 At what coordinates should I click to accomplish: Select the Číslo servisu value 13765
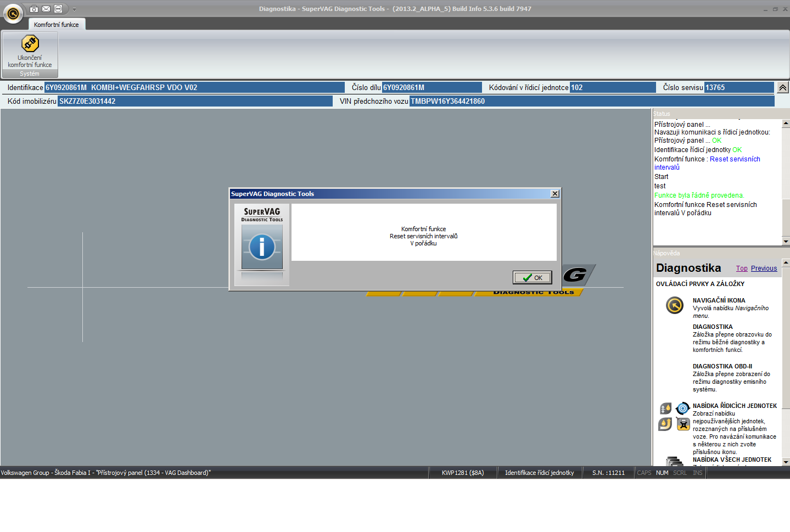[739, 87]
